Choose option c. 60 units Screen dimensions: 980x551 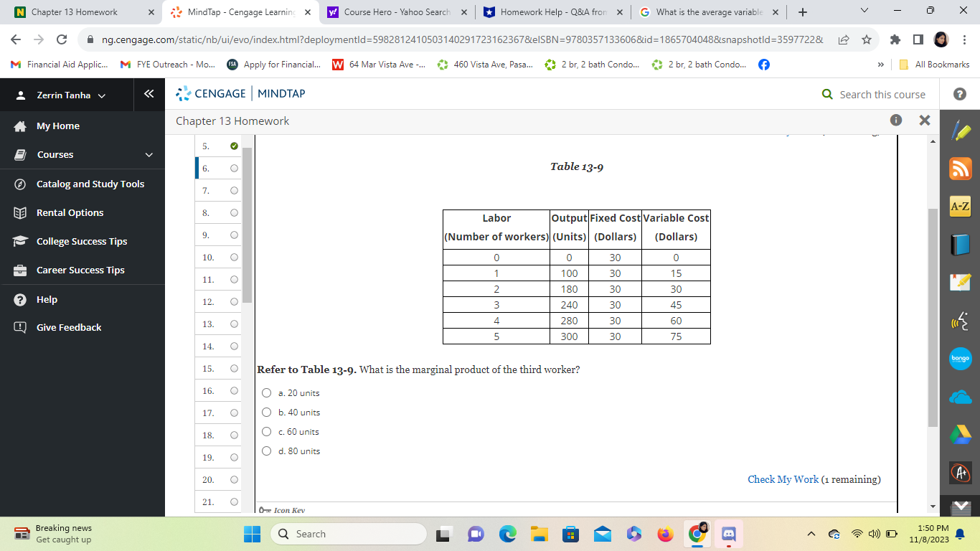tap(267, 431)
